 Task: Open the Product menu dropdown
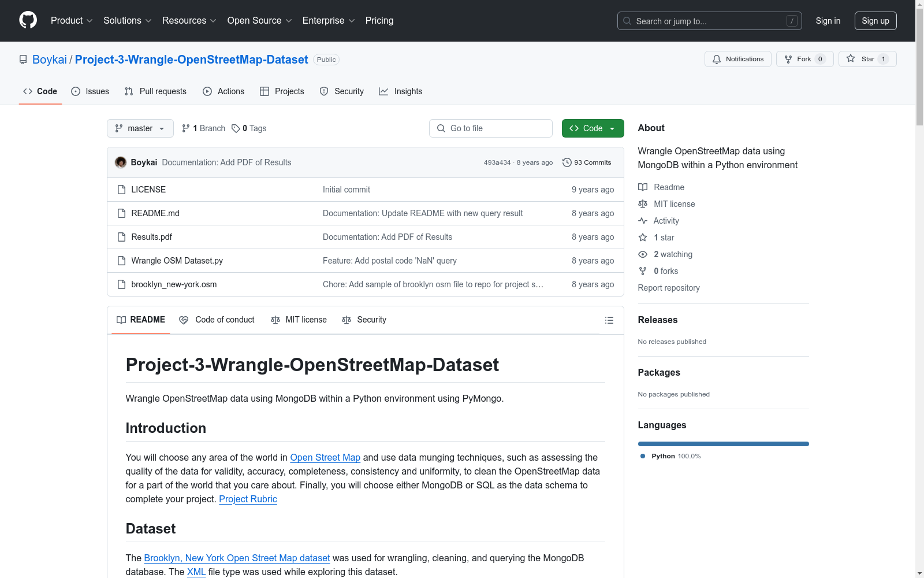[72, 20]
